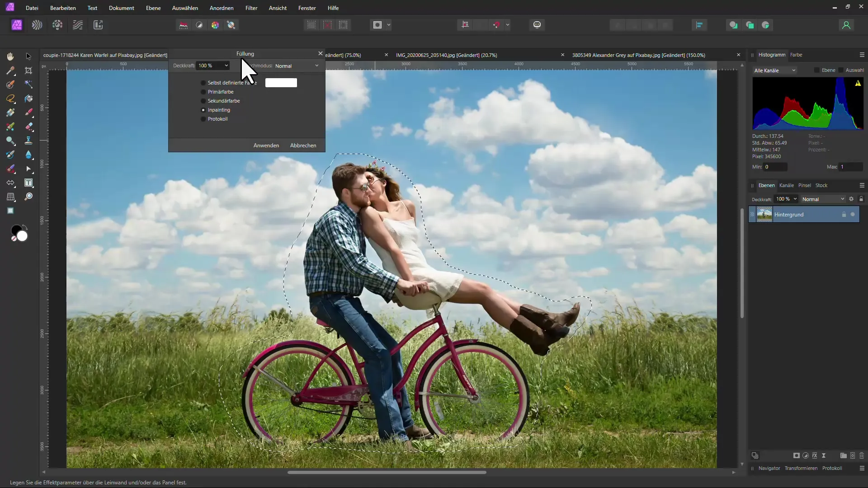Swap primary and secondary colors arrows
This screenshot has height=488, width=868.
coord(25,226)
